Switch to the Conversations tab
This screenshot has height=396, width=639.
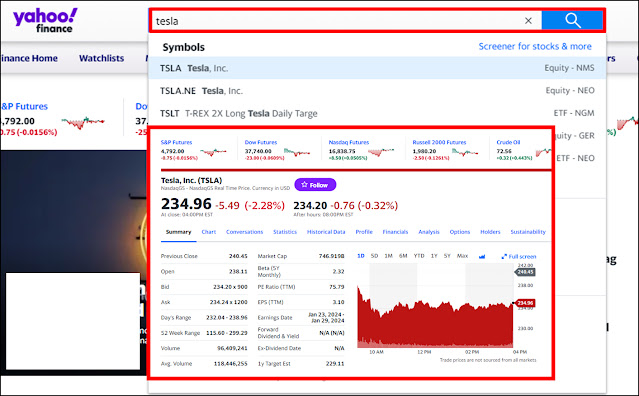coord(245,232)
